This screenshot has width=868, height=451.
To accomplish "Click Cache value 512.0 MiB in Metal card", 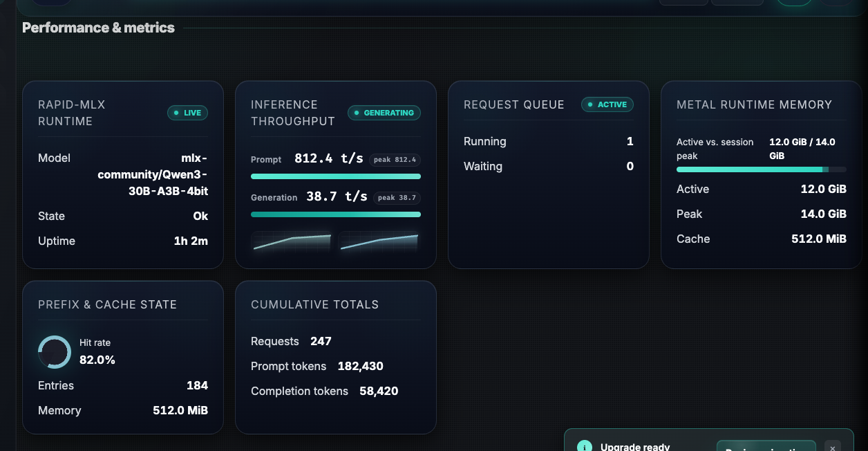I will coord(819,239).
